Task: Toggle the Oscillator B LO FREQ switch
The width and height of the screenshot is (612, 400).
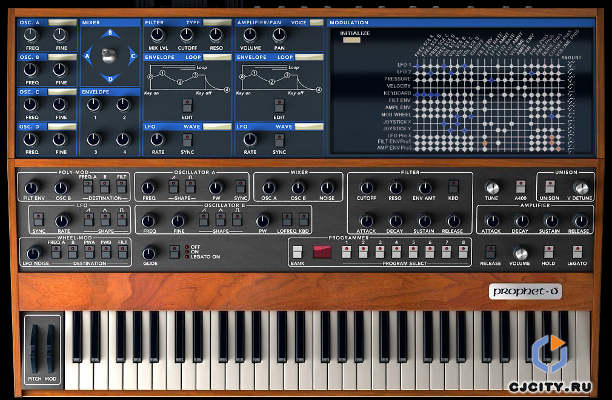Action: pos(287,220)
